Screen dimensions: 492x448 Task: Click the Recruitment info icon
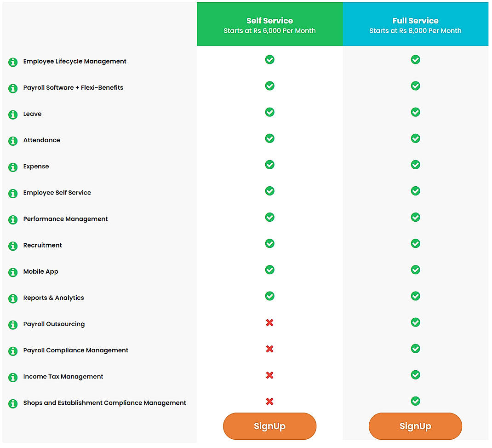(12, 246)
